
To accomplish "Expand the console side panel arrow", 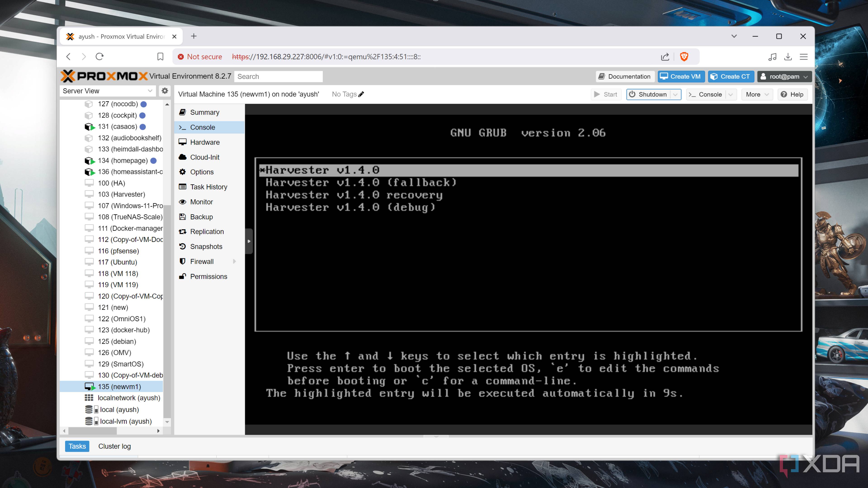I will tap(249, 241).
